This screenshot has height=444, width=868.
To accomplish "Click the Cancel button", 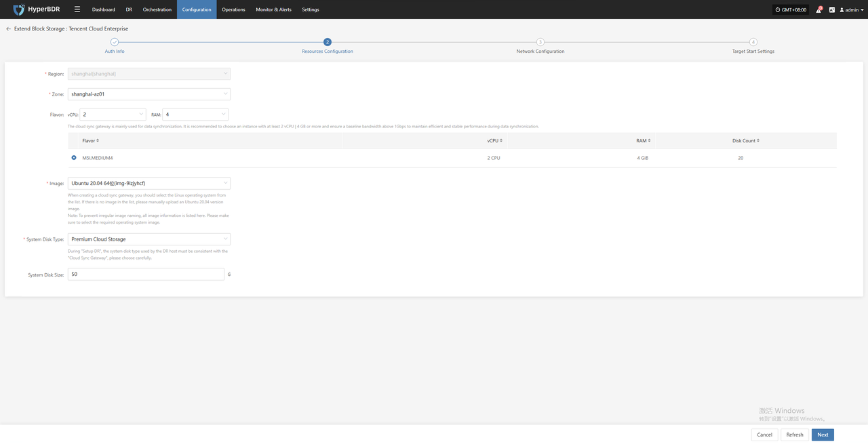I will coord(765,435).
